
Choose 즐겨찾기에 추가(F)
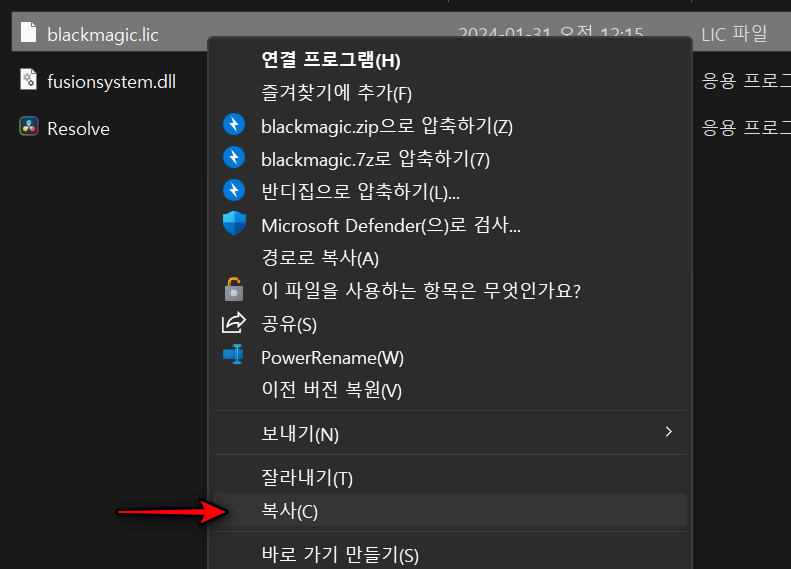tap(450, 93)
